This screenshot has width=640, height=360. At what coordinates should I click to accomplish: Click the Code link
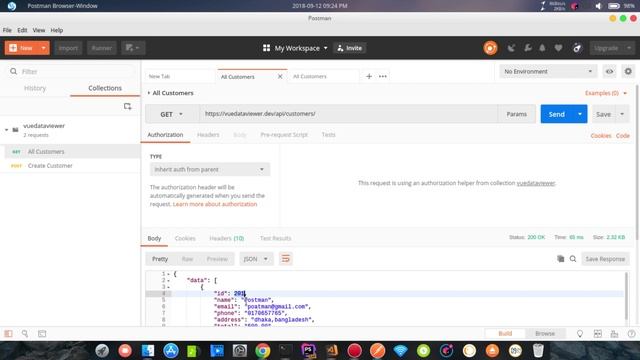[623, 136]
